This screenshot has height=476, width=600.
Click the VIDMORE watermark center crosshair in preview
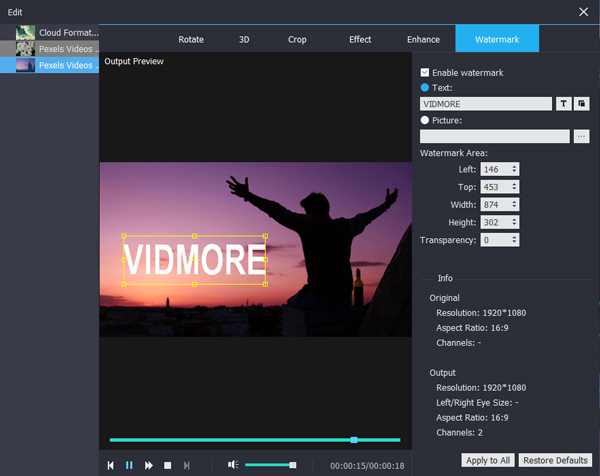coord(194,260)
